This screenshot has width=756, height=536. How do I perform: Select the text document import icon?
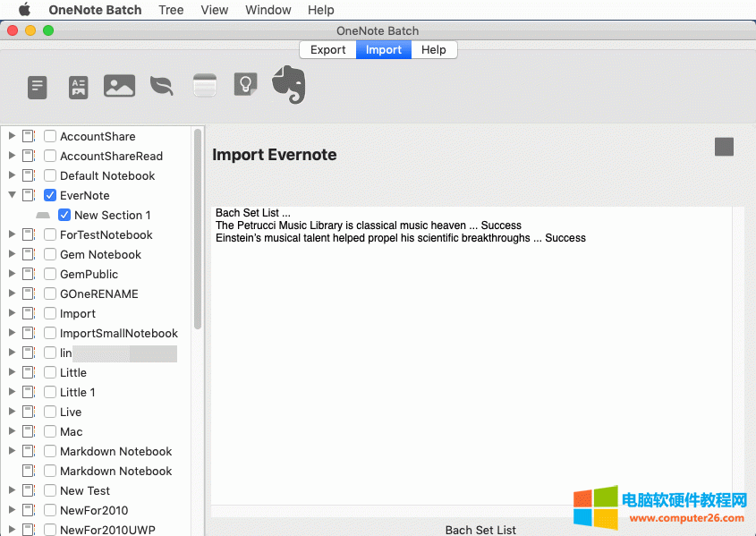[x=37, y=87]
